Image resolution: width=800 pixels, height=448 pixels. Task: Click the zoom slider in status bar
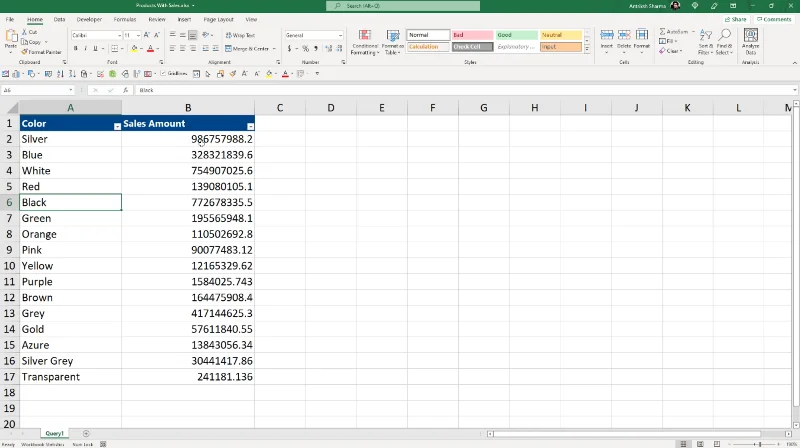pyautogui.click(x=760, y=444)
